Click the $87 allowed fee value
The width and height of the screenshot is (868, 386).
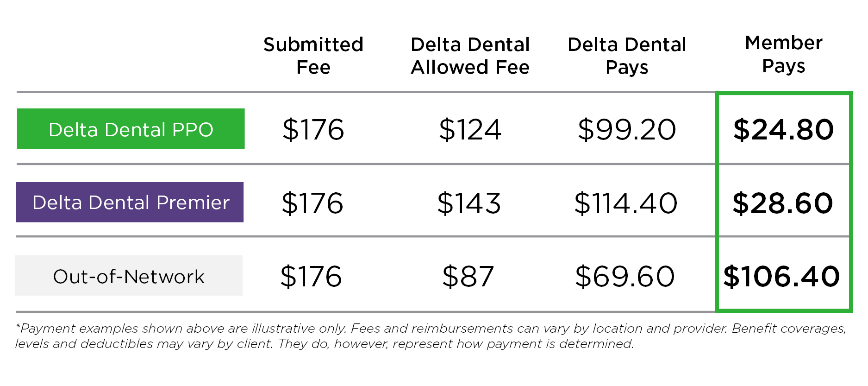pyautogui.click(x=468, y=277)
